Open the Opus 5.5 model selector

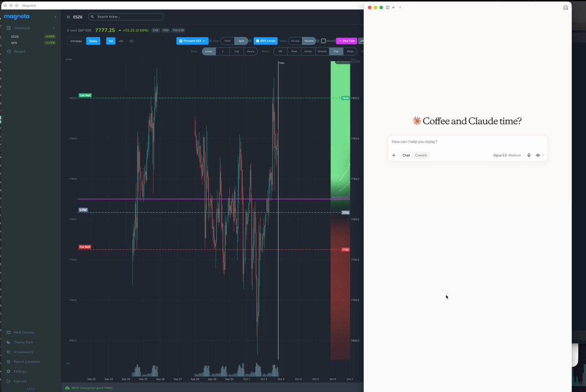tap(507, 155)
